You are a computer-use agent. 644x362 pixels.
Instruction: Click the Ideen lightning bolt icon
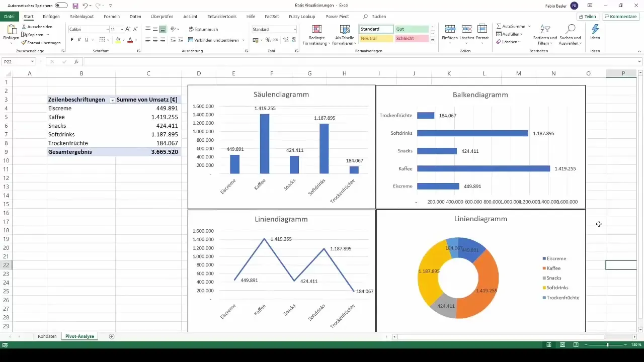[595, 29]
